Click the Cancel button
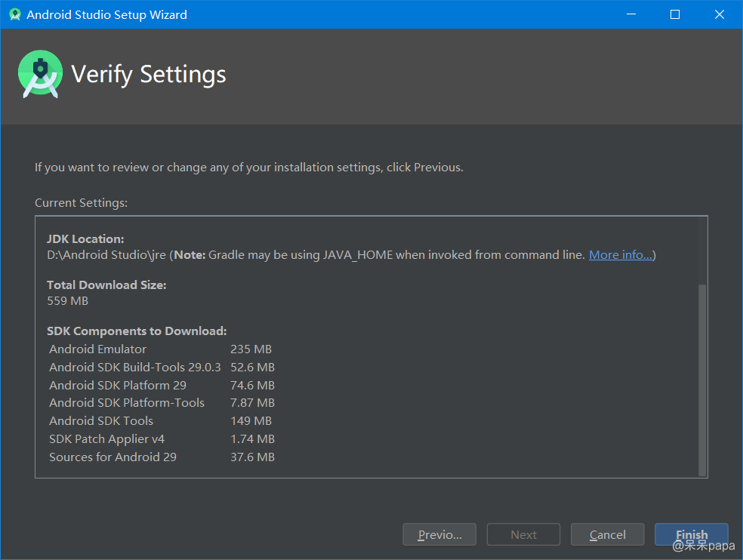Viewport: 743px width, 560px height. point(608,534)
